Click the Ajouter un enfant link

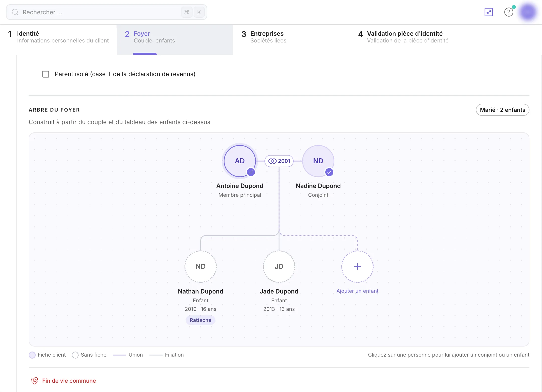click(357, 291)
